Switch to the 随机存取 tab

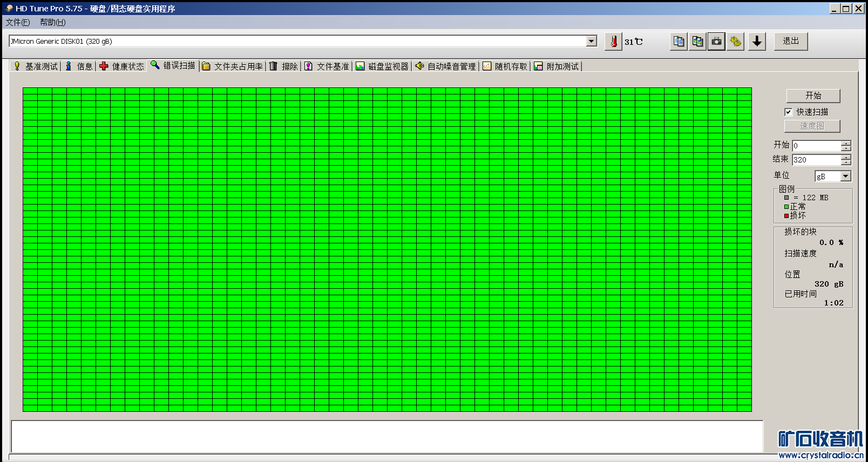tap(505, 66)
